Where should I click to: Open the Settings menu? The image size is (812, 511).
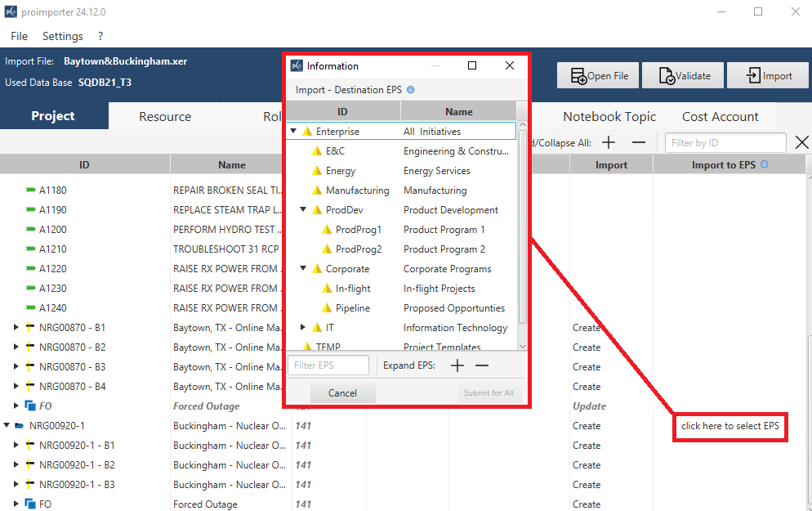[62, 36]
